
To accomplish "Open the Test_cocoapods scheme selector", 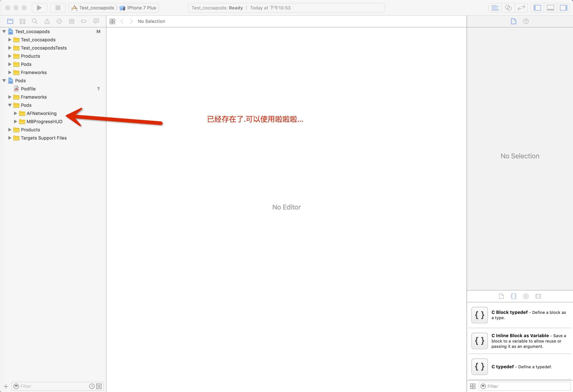I will [x=93, y=8].
